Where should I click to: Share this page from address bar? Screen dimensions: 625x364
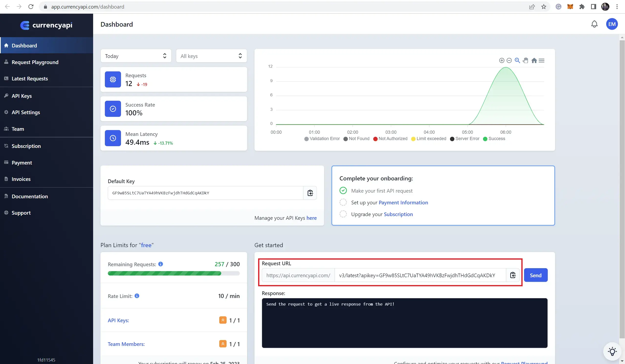pos(532,7)
